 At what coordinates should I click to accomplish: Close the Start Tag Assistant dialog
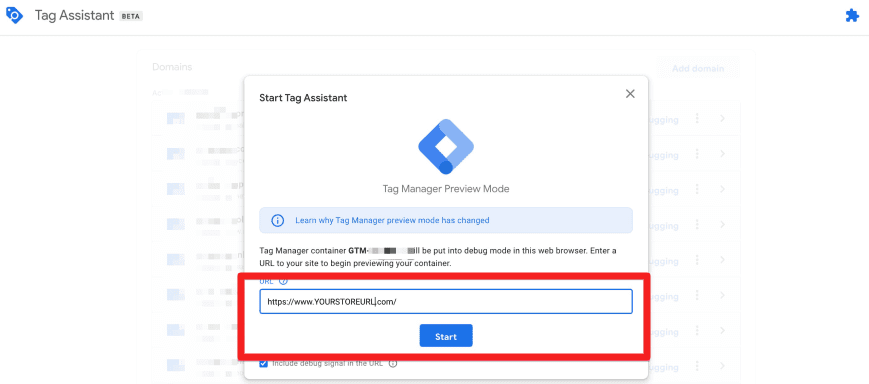[630, 94]
